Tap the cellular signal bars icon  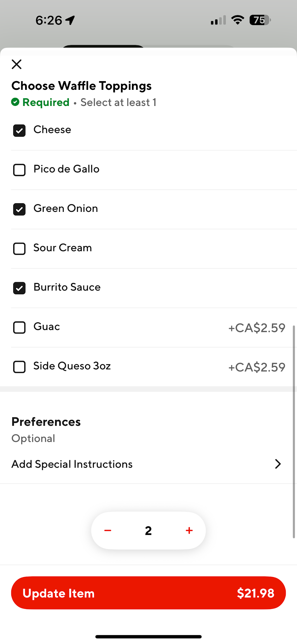218,21
